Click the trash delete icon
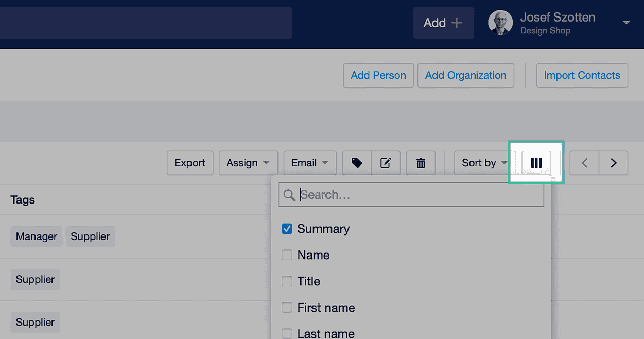Viewport: 644px width, 339px height. (x=421, y=163)
